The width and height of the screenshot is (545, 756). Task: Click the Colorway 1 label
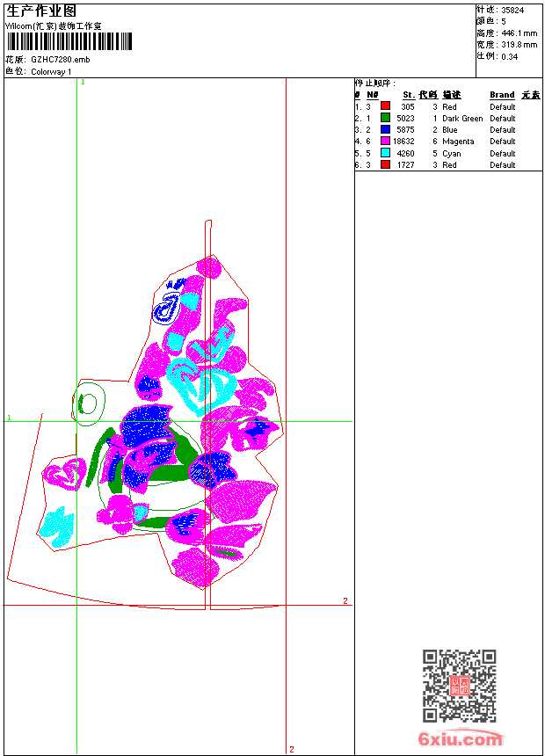click(51, 72)
